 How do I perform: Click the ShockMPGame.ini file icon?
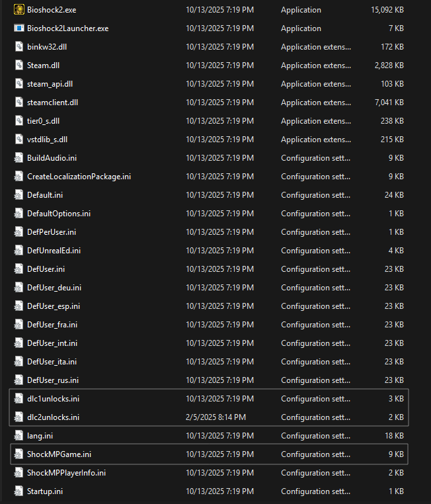point(19,454)
